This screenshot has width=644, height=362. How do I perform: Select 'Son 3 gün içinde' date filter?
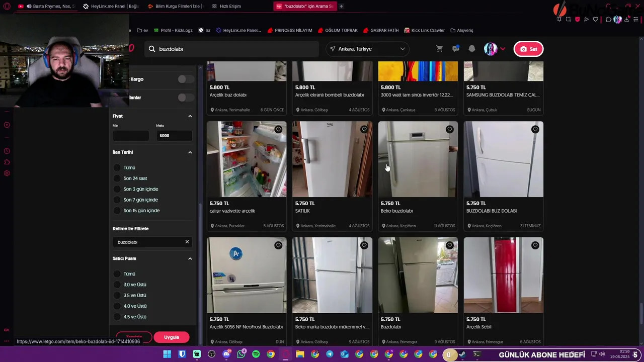[x=117, y=189]
